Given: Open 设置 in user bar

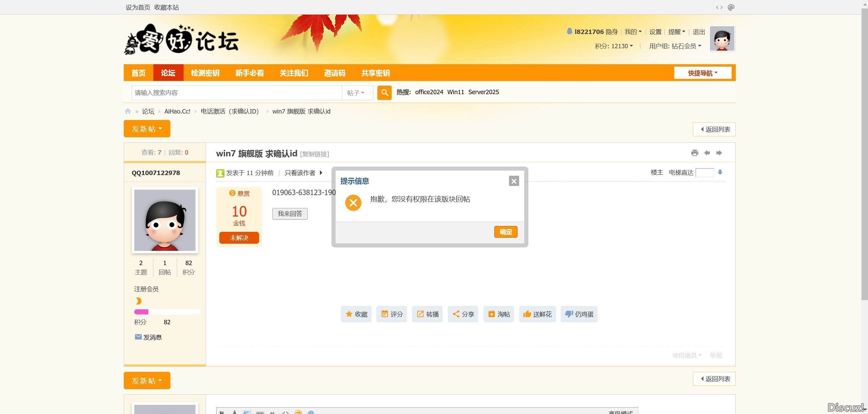Looking at the screenshot, I should coord(655,32).
